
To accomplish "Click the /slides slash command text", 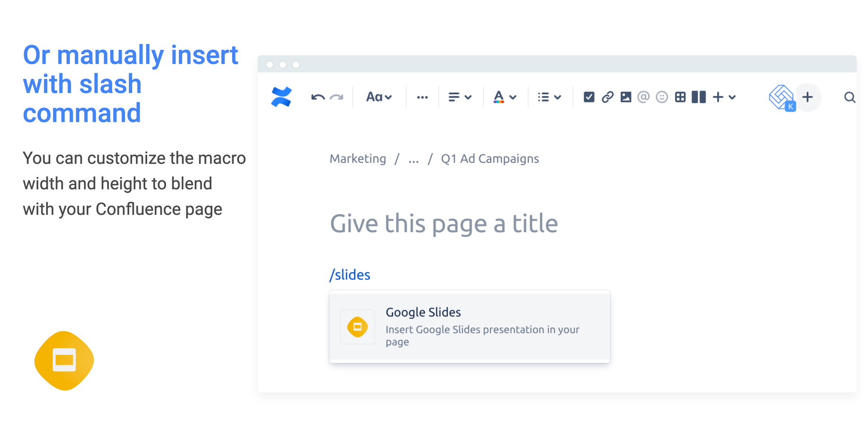I will (350, 274).
